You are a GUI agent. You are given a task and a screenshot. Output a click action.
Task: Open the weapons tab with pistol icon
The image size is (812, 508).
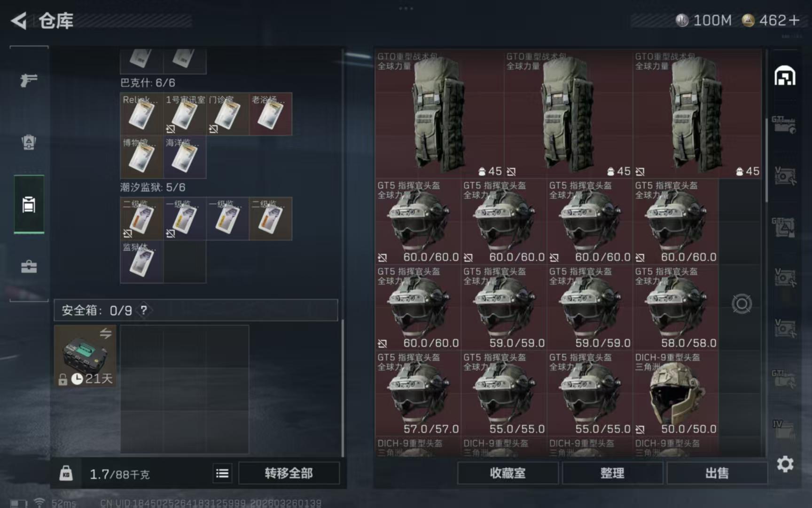tap(29, 80)
